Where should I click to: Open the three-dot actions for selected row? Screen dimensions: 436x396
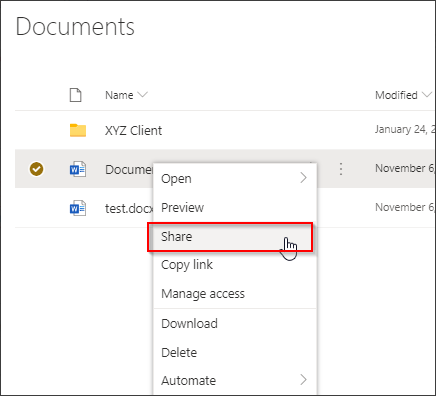[x=341, y=169]
